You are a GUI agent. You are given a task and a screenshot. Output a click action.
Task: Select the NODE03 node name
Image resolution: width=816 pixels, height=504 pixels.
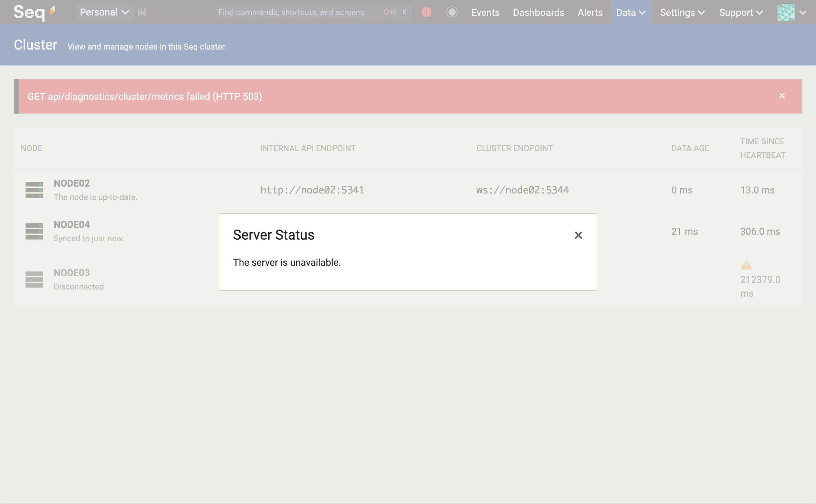click(x=72, y=273)
